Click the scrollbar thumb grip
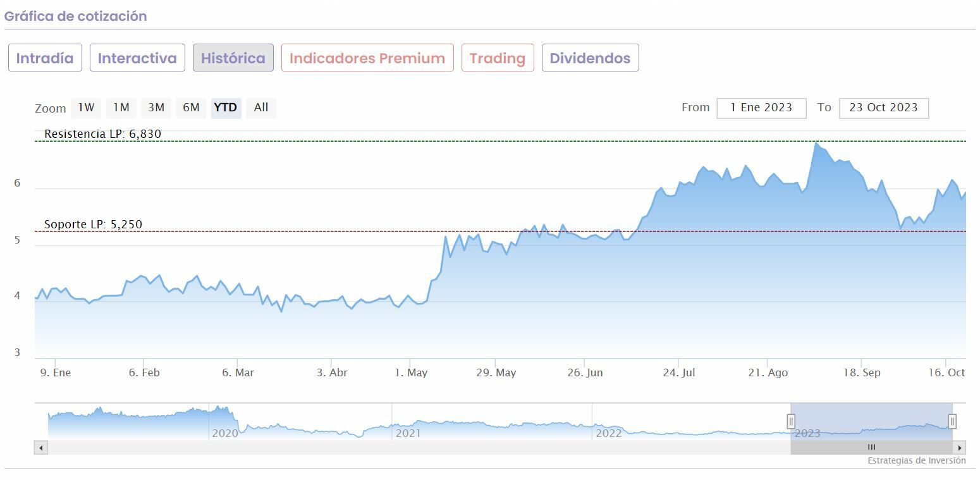This screenshot has width=980, height=480. click(x=871, y=448)
